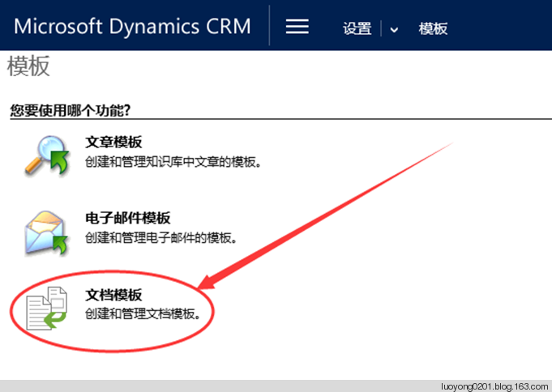Screen dimensions: 552x392
Task: Open the hamburger navigation menu
Action: pyautogui.click(x=297, y=27)
